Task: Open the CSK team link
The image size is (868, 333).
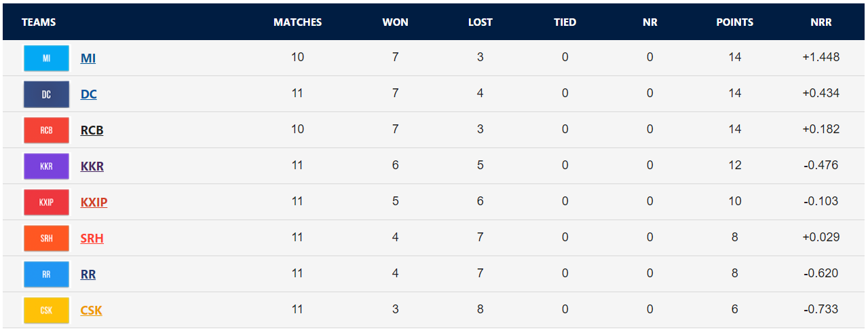Action: [x=92, y=311]
